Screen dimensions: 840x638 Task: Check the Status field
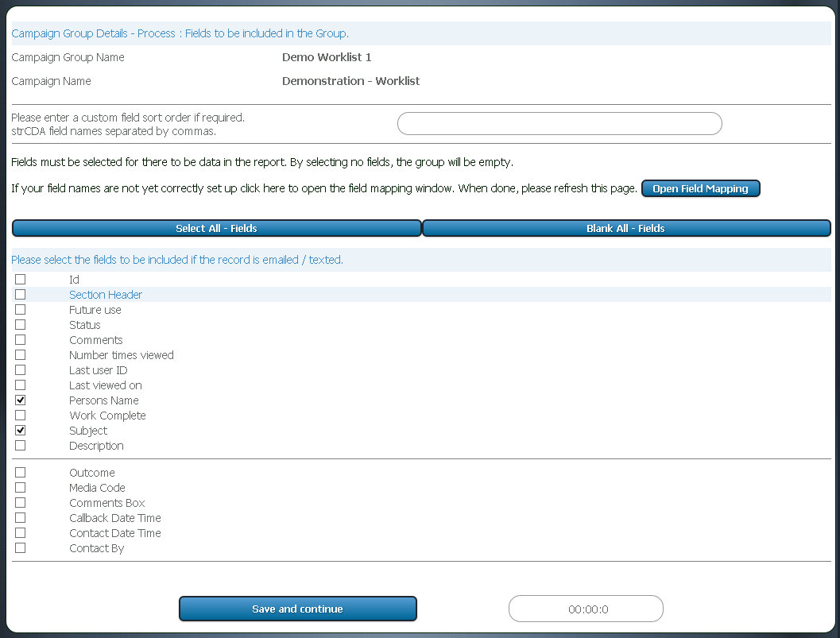(x=20, y=324)
